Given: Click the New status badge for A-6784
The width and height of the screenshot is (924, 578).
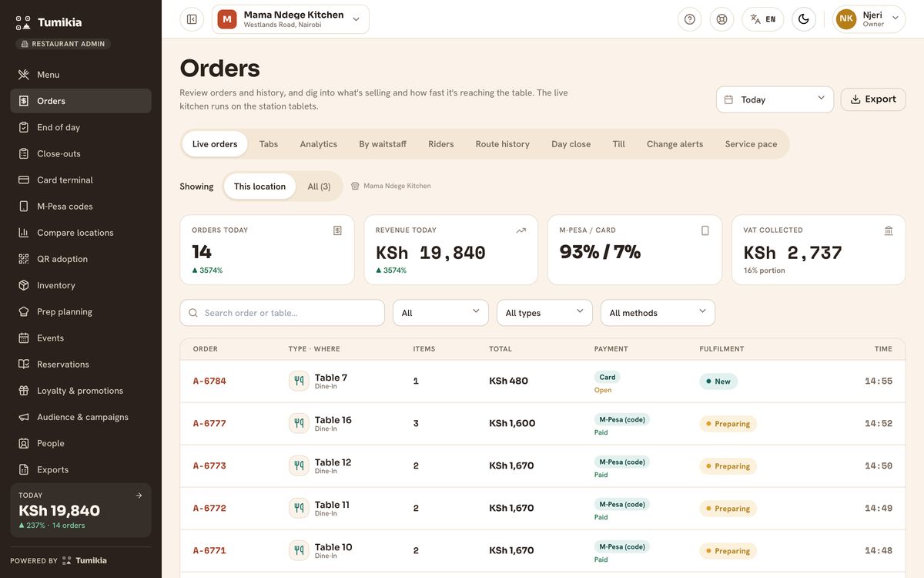Looking at the screenshot, I should tap(718, 381).
